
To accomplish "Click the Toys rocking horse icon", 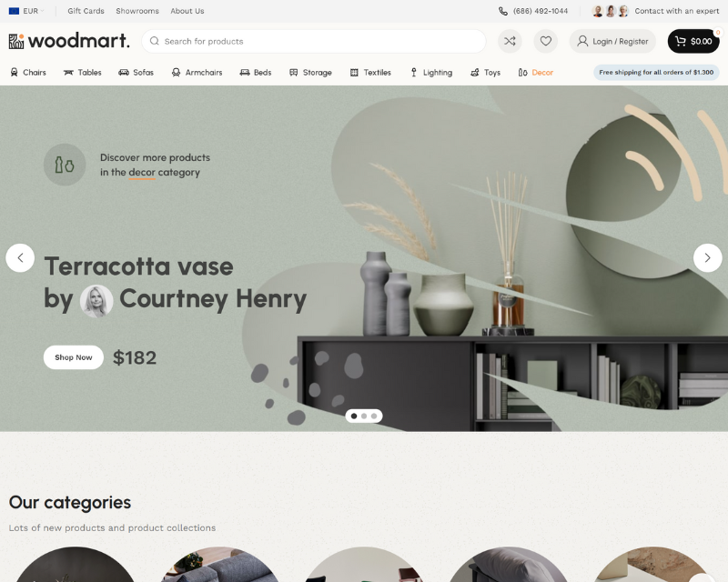I will pyautogui.click(x=474, y=73).
